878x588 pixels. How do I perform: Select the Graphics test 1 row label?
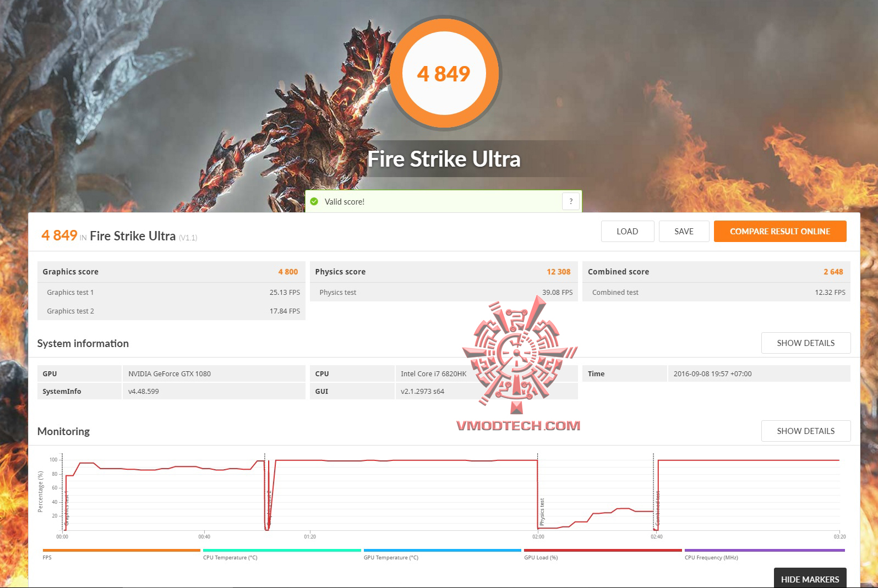tap(70, 293)
